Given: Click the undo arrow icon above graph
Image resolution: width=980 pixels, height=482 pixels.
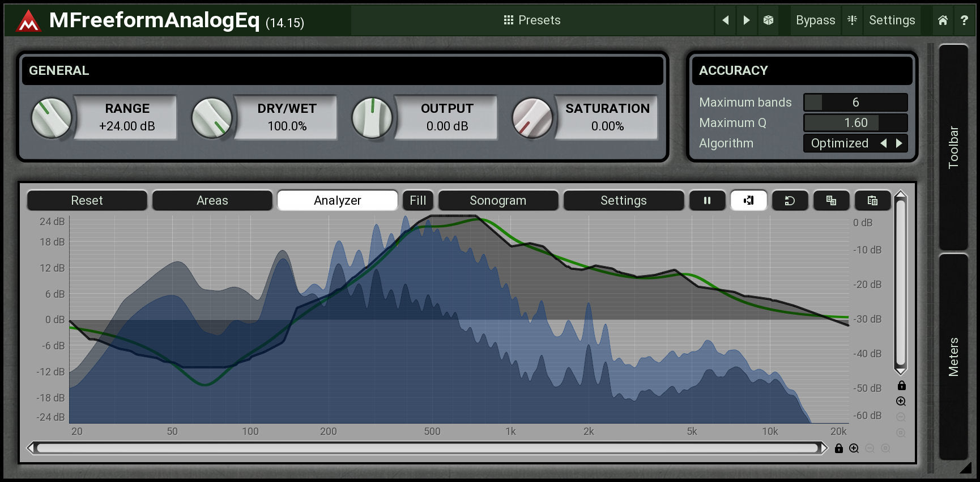Looking at the screenshot, I should tap(790, 201).
